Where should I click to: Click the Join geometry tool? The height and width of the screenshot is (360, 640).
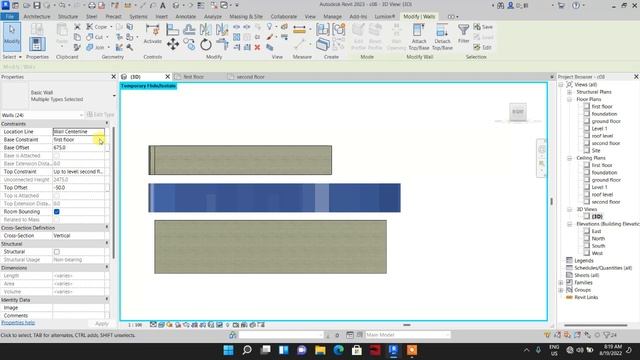click(x=96, y=47)
